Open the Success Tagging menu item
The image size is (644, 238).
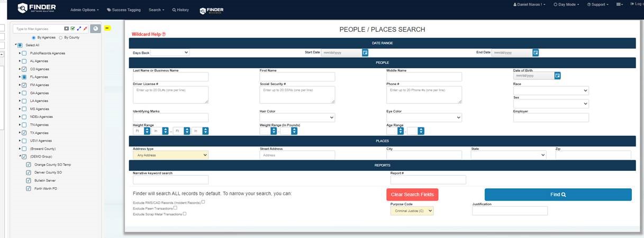click(124, 10)
